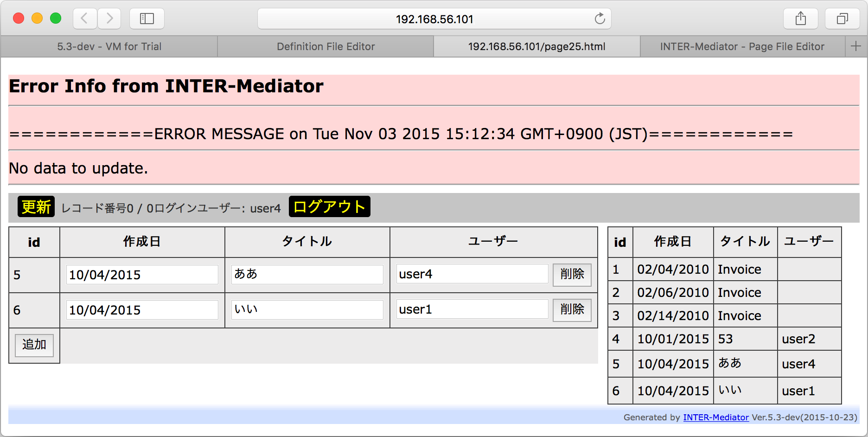Screen dimensions: 868x437
Task: Click the yellow 更新 update button
Action: [36, 206]
